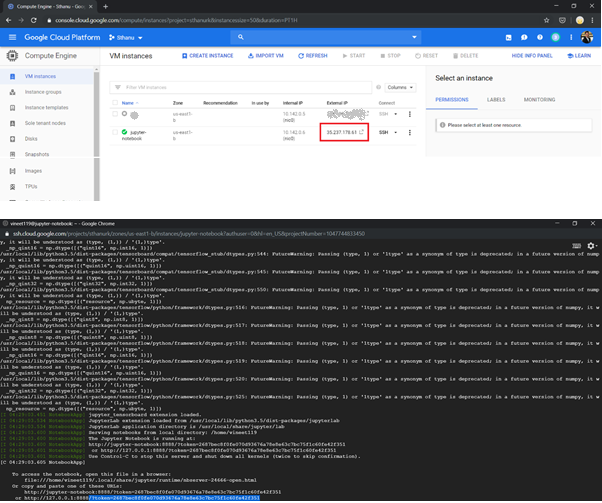Click the START button

354,56
